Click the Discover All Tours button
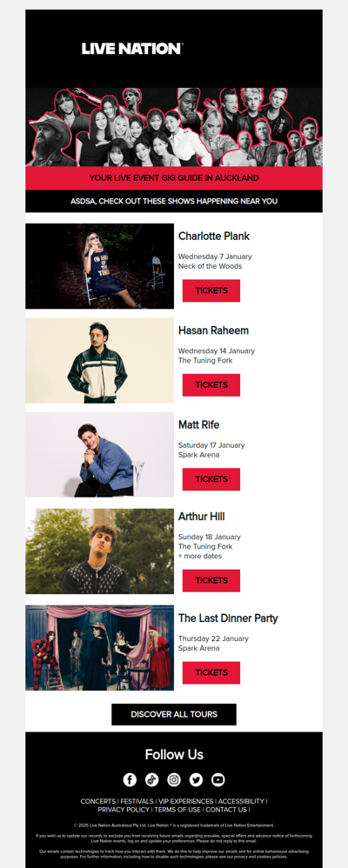 pyautogui.click(x=174, y=714)
